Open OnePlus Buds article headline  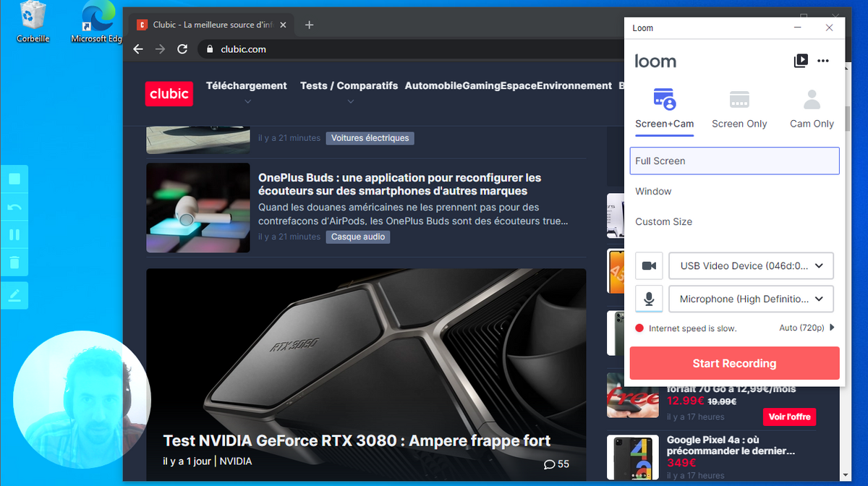[x=400, y=184]
